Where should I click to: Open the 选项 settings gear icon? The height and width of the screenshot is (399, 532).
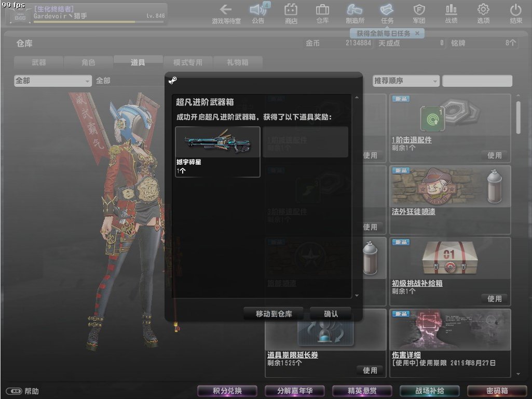483,14
